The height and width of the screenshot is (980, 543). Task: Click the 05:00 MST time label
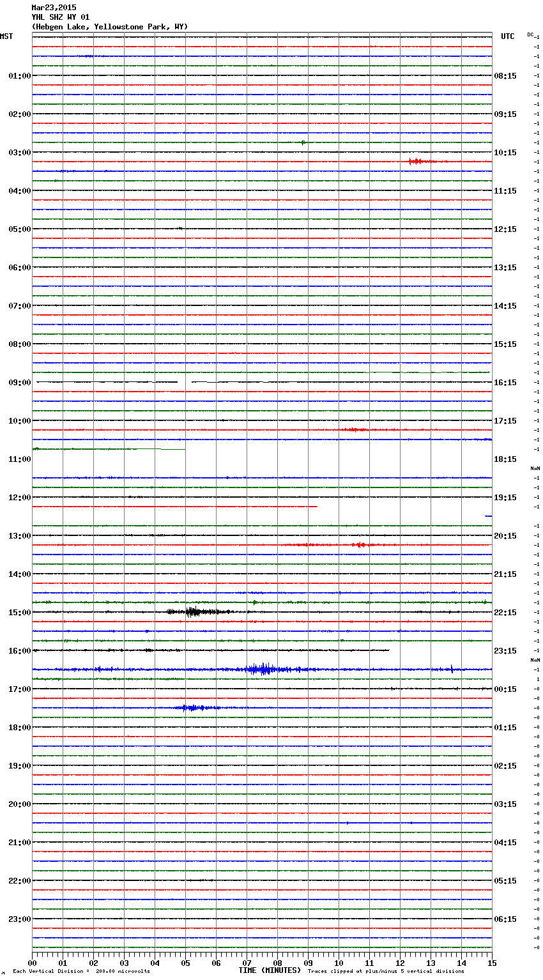[x=19, y=229]
